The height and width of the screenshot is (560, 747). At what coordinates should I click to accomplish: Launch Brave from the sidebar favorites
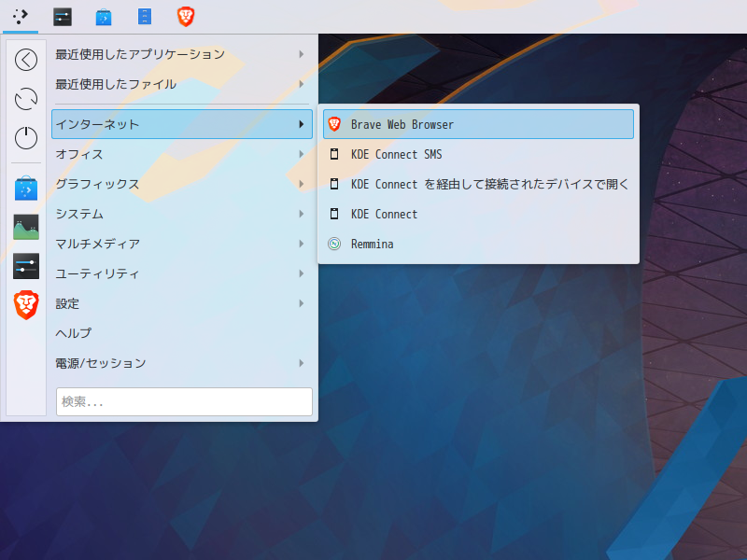coord(26,305)
